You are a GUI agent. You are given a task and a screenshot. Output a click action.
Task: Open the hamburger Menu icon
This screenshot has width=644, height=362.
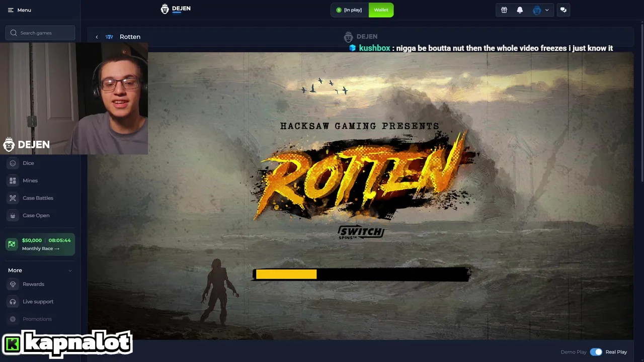click(x=11, y=10)
